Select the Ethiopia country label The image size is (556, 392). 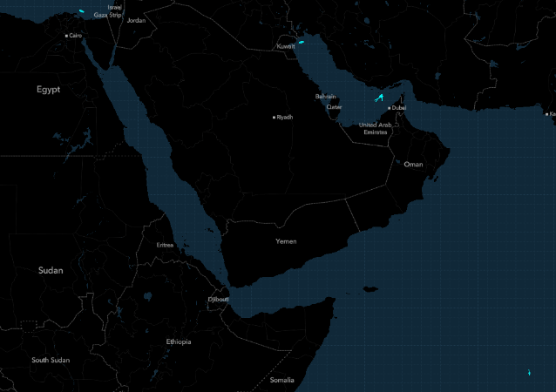coord(179,341)
